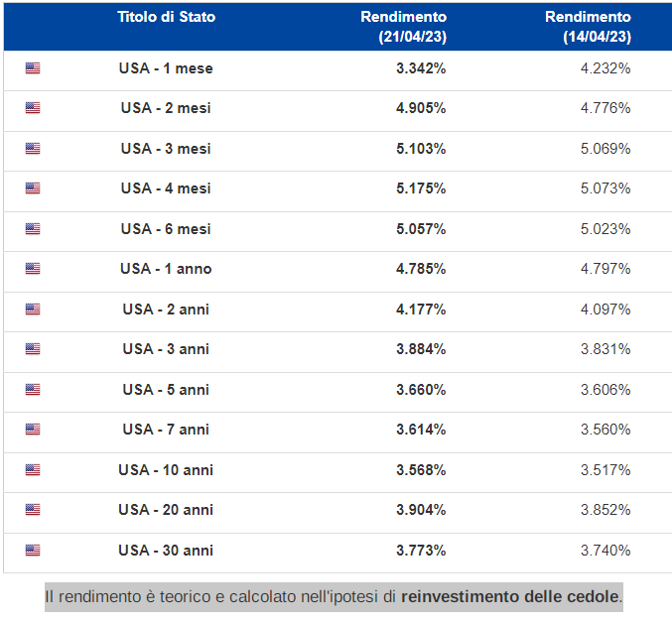Select the USA - 2 anni bond title
Image resolution: width=672 pixels, height=621 pixels.
pos(166,310)
